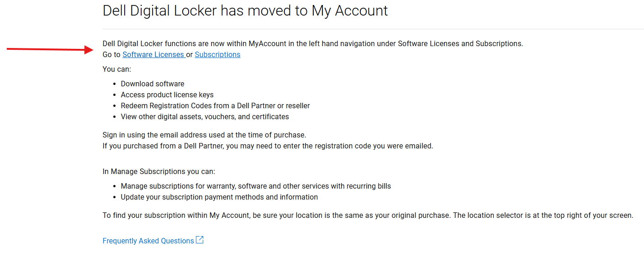Open the Software Licenses link
Viewport: 644px width, 253px height.
[153, 55]
